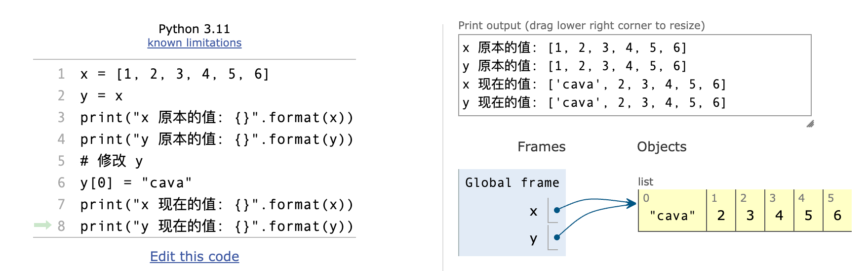Select list cell containing value 4
868x271 pixels.
click(x=779, y=210)
